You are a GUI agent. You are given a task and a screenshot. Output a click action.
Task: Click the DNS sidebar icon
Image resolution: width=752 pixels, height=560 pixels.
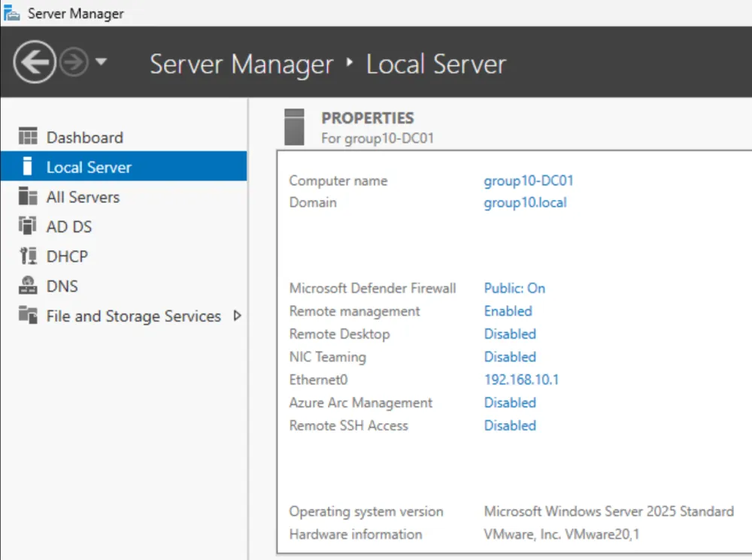click(x=28, y=286)
